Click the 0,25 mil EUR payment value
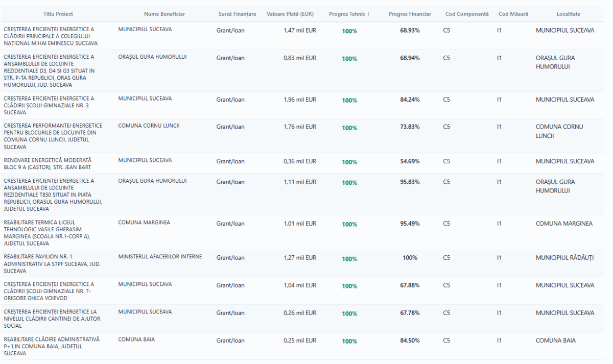This screenshot has width=613, height=364. tap(300, 341)
